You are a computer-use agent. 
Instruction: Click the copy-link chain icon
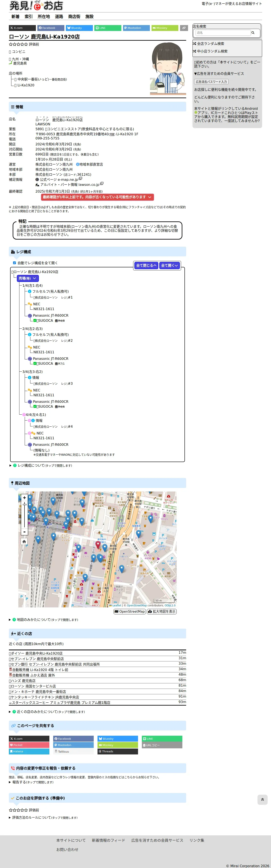coord(184,28)
